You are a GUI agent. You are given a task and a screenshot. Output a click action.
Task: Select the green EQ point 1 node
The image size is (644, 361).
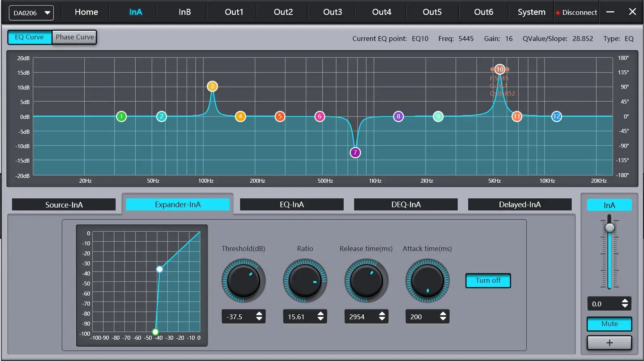coord(121,117)
